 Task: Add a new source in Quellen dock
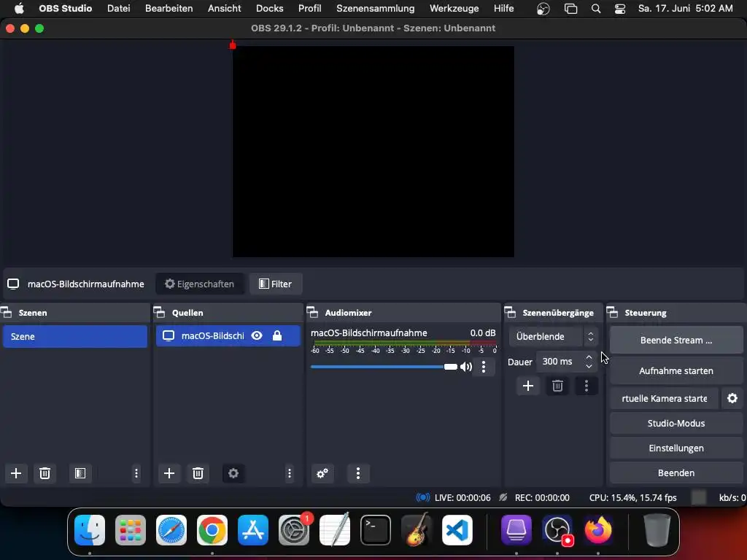point(169,473)
